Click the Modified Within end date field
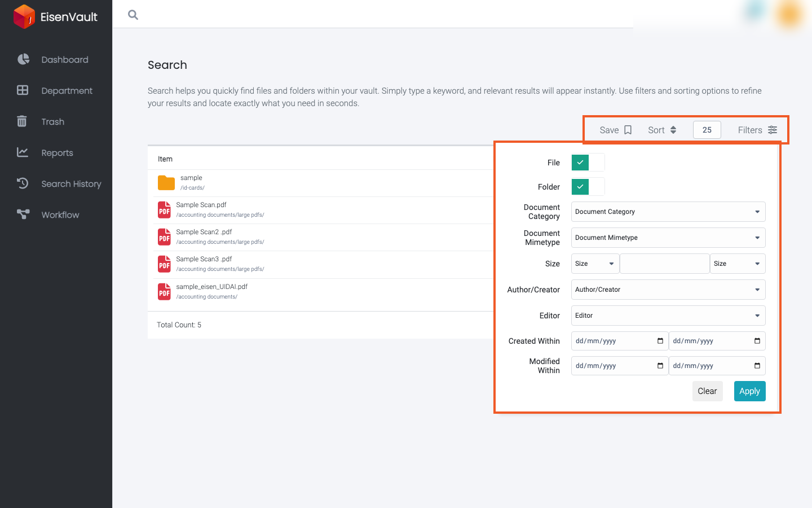 pyautogui.click(x=717, y=366)
